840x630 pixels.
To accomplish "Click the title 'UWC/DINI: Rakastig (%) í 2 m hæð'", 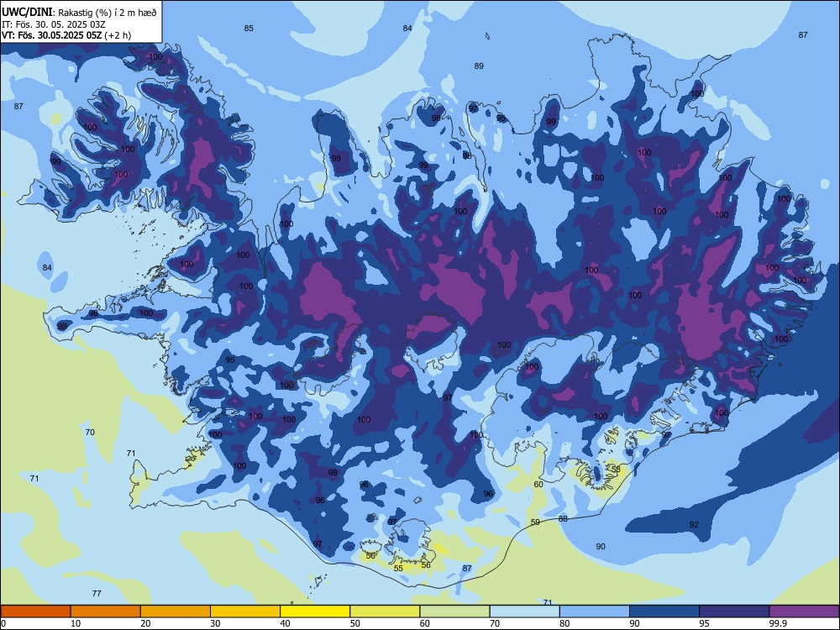I will [x=79, y=13].
